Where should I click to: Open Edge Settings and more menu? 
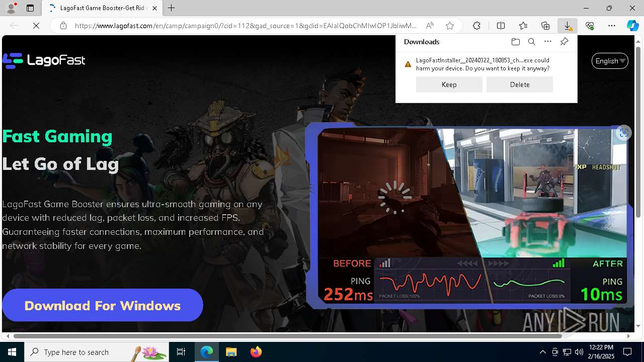pos(612,26)
